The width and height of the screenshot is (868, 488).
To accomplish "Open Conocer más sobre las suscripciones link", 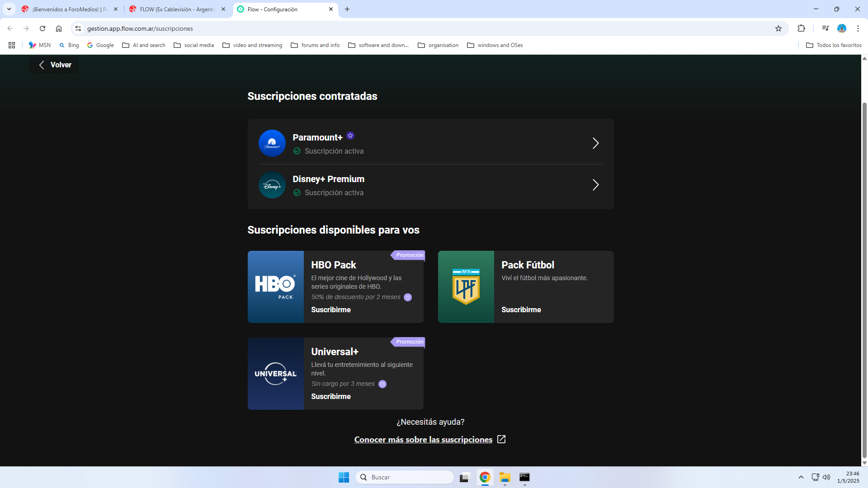I will 423,440.
